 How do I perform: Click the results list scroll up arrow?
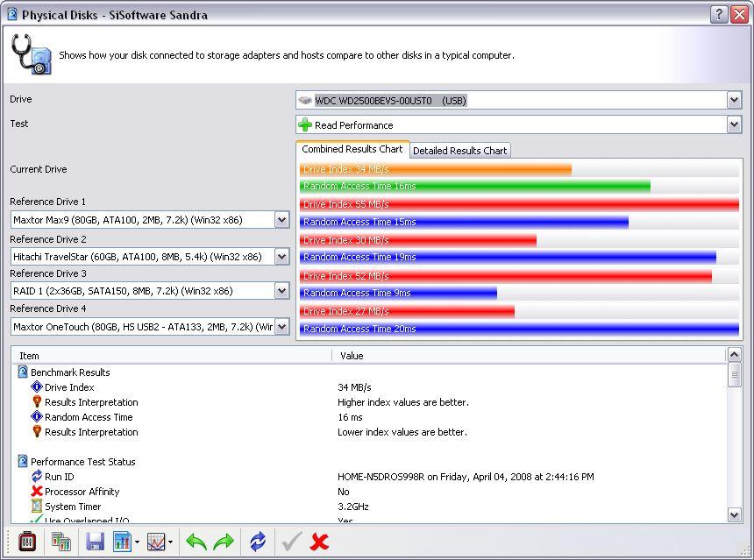pyautogui.click(x=734, y=355)
